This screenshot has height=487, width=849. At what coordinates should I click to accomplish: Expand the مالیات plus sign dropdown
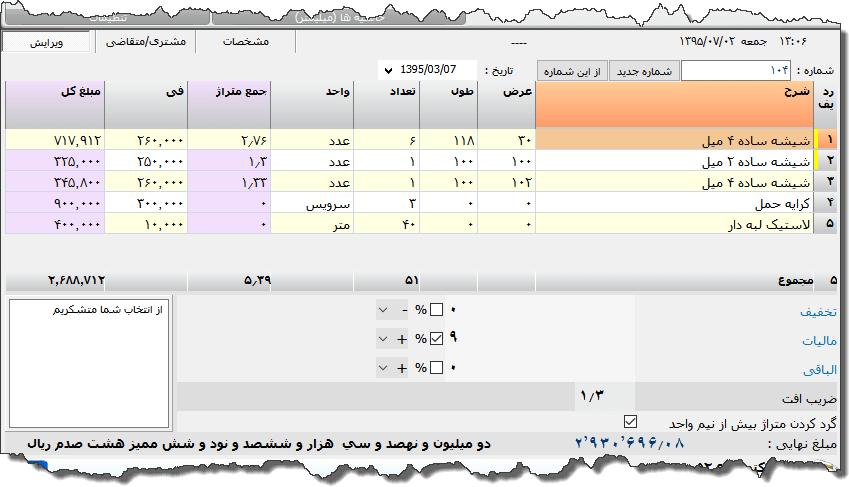coord(385,339)
